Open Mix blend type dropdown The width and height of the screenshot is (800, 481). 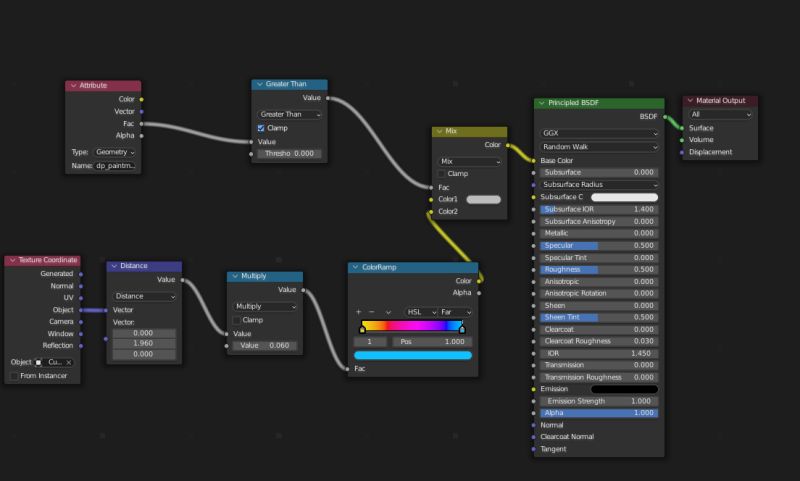(x=470, y=162)
